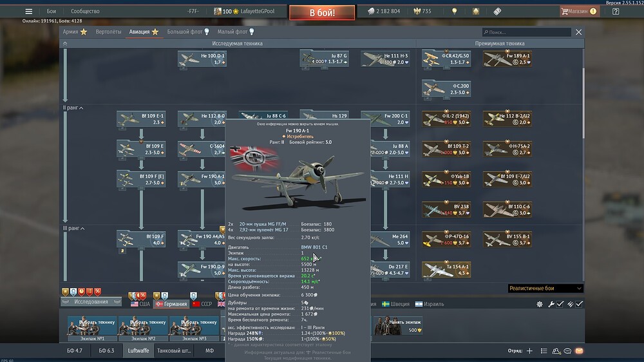The width and height of the screenshot is (644, 362).
Task: Open the hamburger main menu
Action: [28, 12]
